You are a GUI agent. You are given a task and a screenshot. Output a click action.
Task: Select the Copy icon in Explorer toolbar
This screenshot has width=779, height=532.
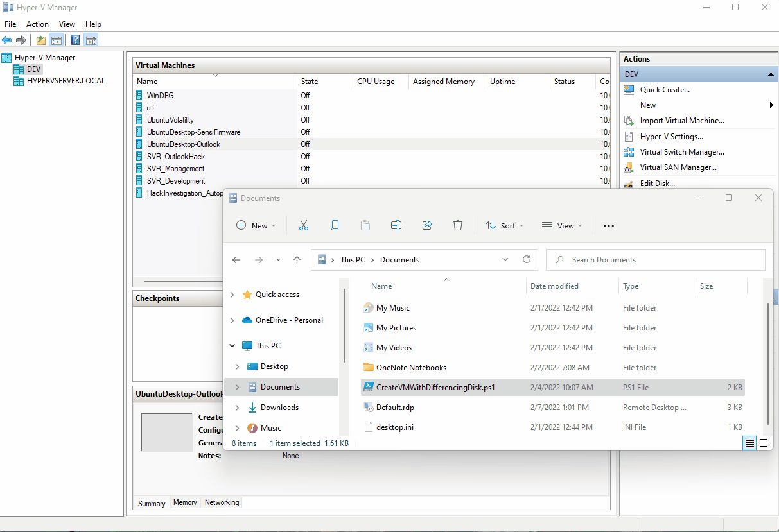(x=334, y=225)
